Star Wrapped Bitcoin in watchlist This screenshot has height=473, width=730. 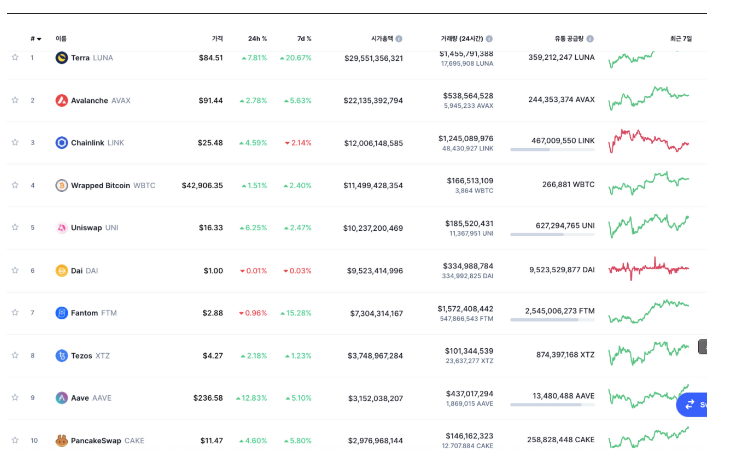(15, 185)
